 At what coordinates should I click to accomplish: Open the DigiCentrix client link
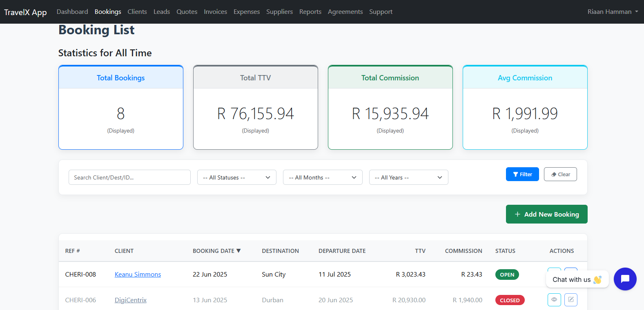pyautogui.click(x=130, y=300)
